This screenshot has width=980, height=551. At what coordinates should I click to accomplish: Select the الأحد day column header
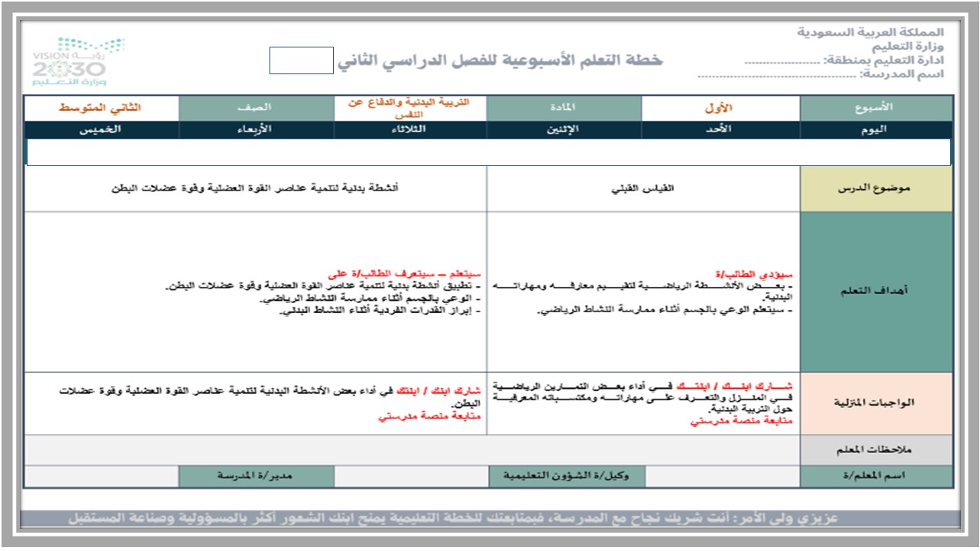(x=720, y=130)
